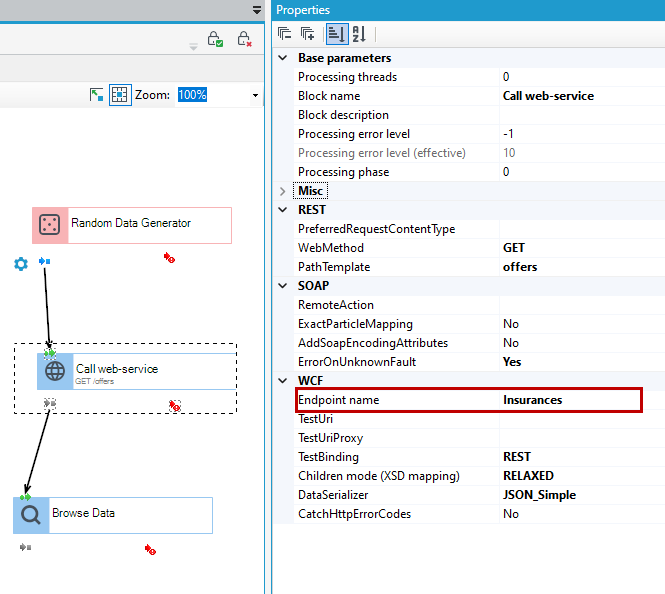
Task: Click the dice icon on Random Data Generator
Action: (x=50, y=225)
